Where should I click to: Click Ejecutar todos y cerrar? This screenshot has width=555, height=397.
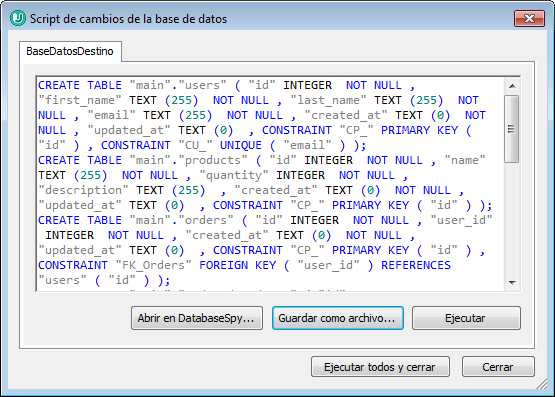pyautogui.click(x=380, y=367)
